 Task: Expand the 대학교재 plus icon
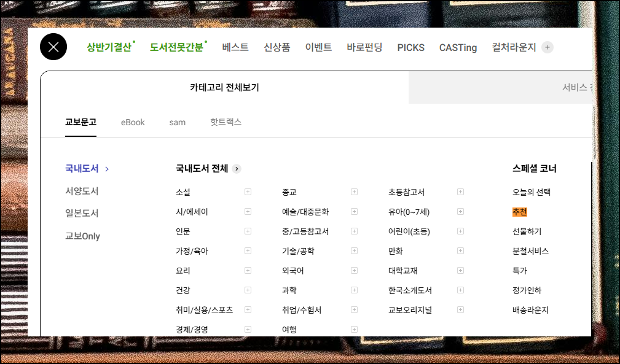461,271
